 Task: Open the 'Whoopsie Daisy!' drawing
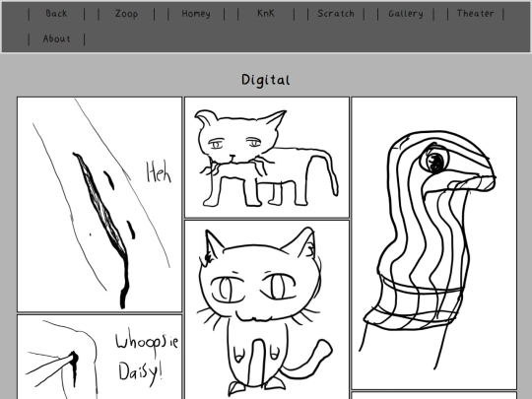100,357
